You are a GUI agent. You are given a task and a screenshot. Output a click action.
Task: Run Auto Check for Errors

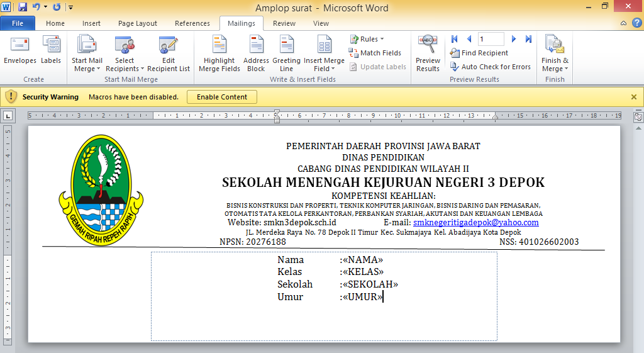491,67
